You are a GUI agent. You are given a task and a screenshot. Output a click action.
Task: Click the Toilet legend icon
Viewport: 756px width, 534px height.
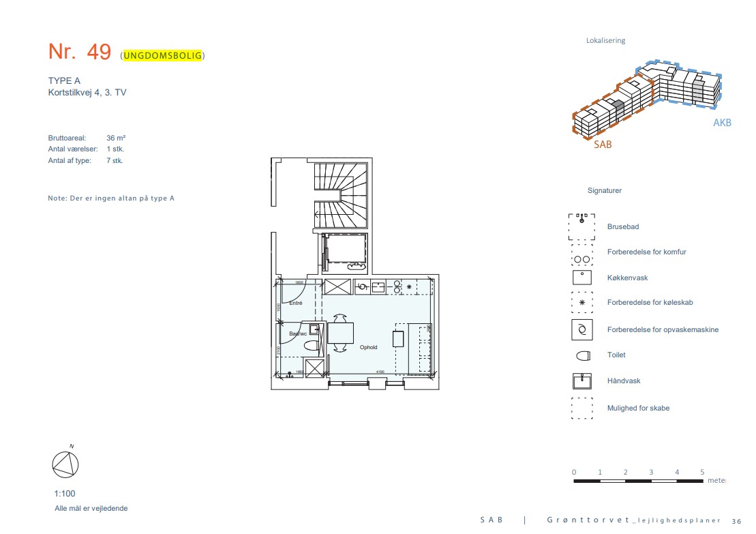coord(581,355)
